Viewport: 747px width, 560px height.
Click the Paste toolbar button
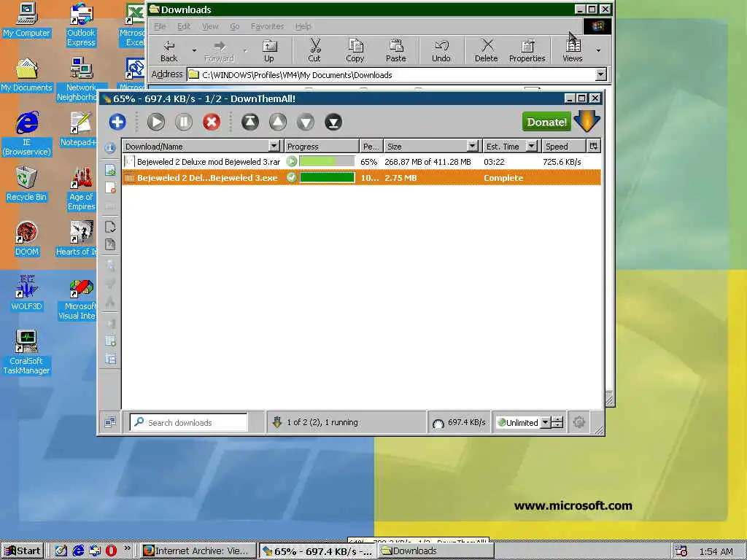pos(396,50)
